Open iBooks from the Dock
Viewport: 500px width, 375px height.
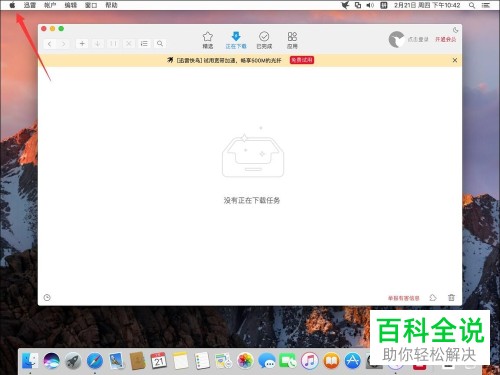[331, 360]
